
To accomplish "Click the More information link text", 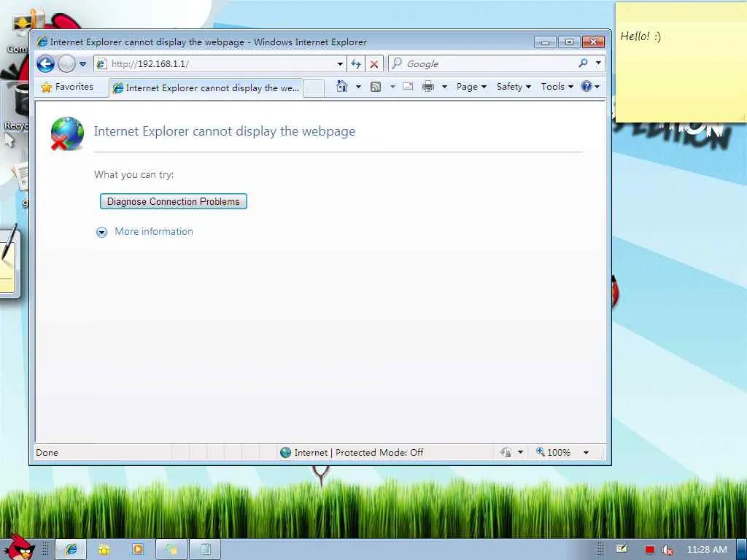I will (x=154, y=231).
